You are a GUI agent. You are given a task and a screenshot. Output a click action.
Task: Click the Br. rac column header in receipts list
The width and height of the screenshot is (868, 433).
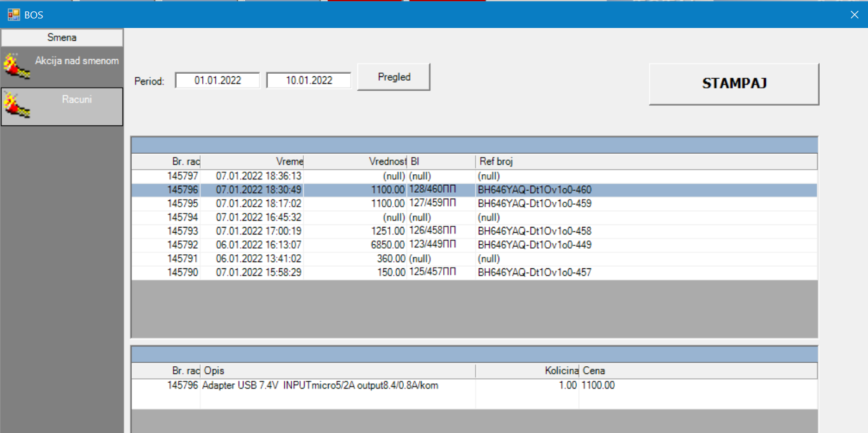[167, 162]
